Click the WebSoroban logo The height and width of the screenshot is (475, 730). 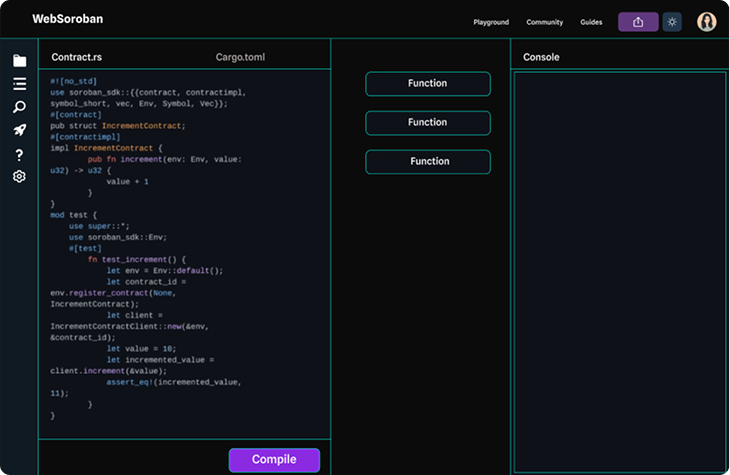(x=67, y=19)
